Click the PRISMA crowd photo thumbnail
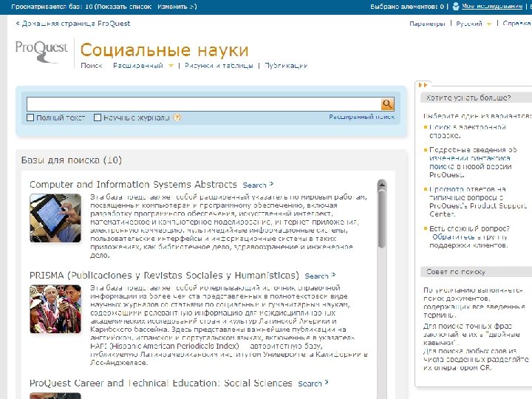 click(x=55, y=309)
